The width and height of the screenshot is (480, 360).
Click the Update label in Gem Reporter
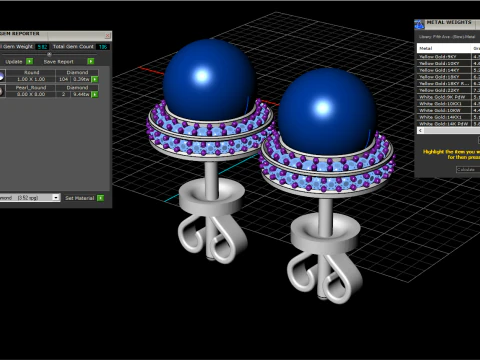pyautogui.click(x=14, y=62)
